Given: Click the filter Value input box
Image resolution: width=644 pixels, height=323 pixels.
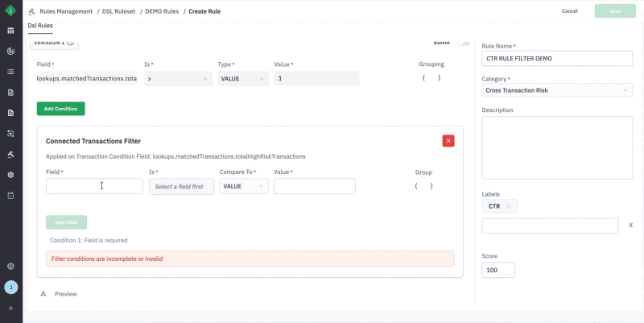Looking at the screenshot, I should tap(315, 186).
